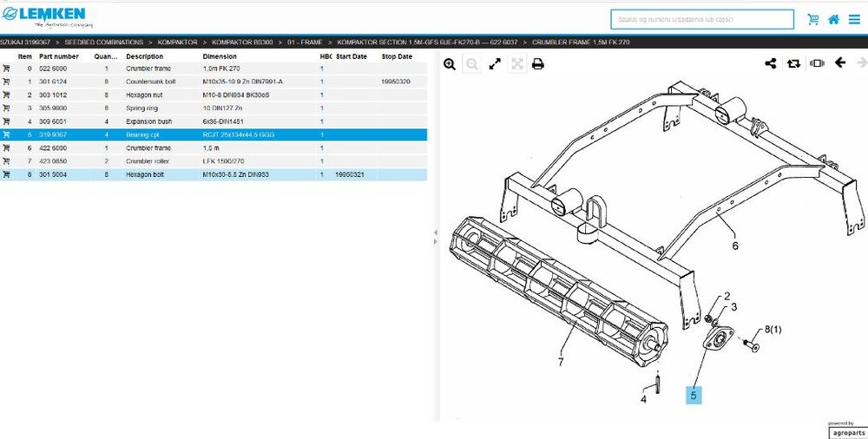Click Expansion bush description cell
This screenshot has height=439, width=868.
[x=149, y=121]
